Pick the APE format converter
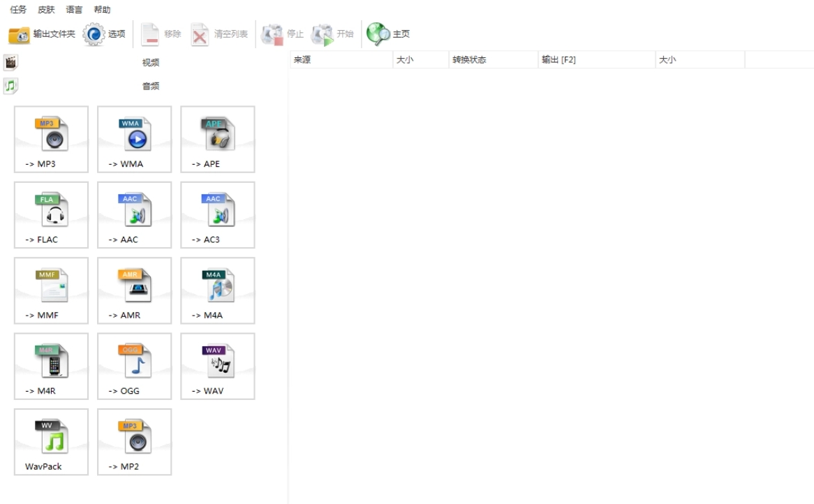 pyautogui.click(x=217, y=139)
